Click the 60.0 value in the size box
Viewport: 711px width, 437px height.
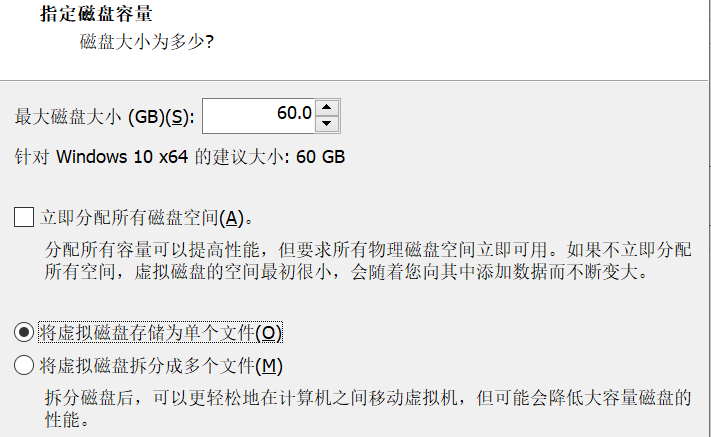pos(294,114)
